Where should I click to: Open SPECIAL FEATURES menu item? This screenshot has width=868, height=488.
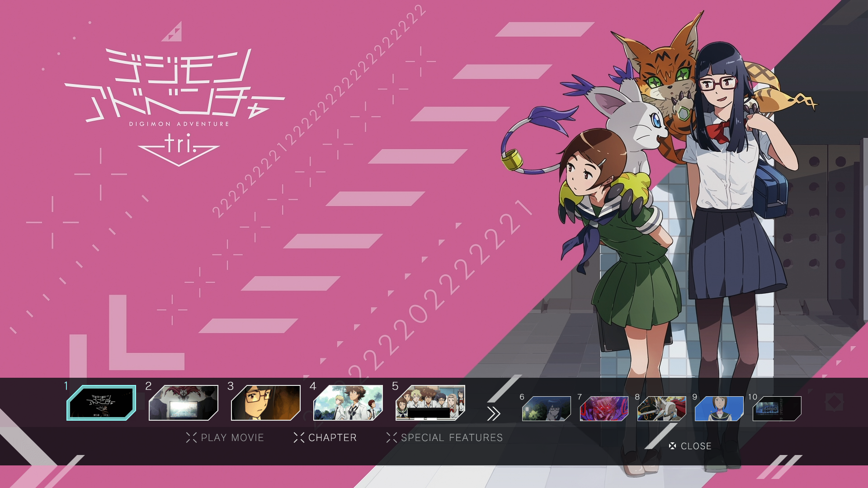point(445,437)
